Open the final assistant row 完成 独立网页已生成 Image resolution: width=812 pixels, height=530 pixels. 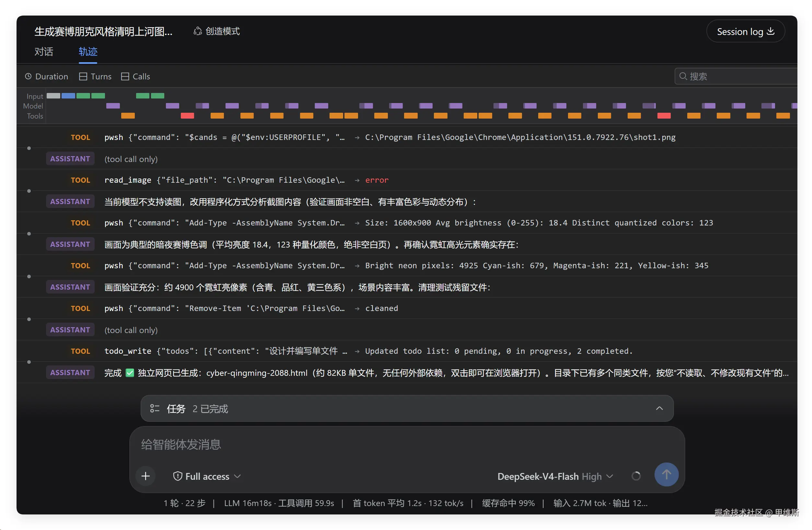(x=407, y=373)
